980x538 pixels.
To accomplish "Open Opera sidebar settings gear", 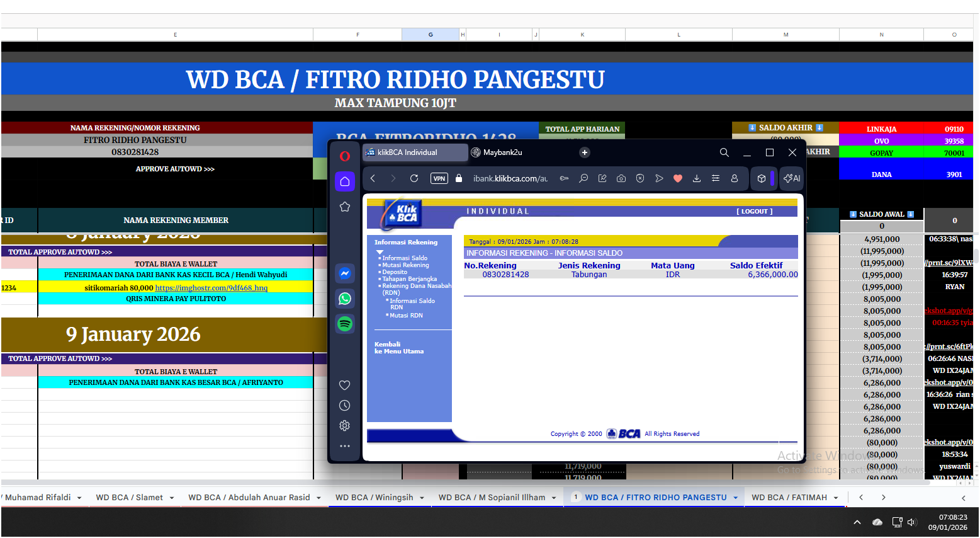I will pos(345,425).
